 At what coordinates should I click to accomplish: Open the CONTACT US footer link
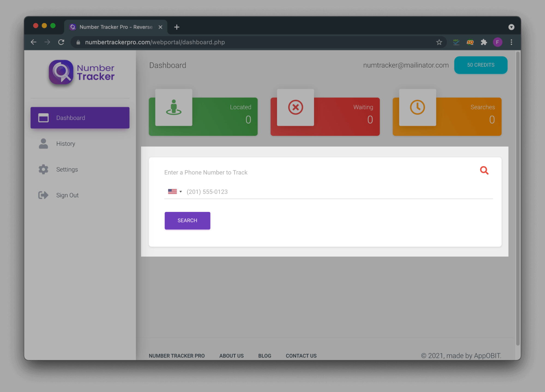[301, 356]
